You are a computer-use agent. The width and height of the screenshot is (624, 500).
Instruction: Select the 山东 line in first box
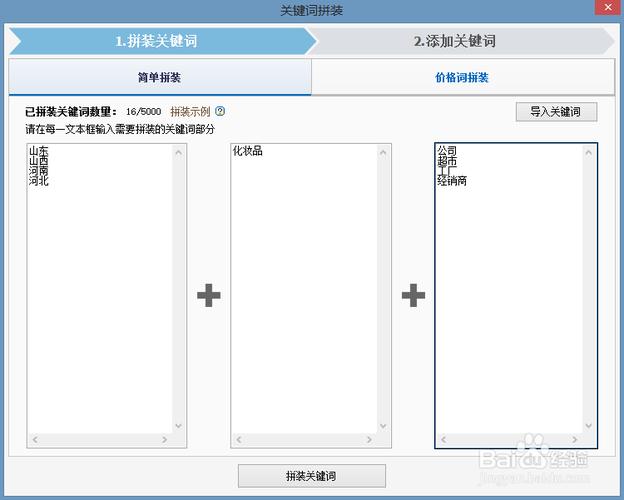tap(39, 151)
